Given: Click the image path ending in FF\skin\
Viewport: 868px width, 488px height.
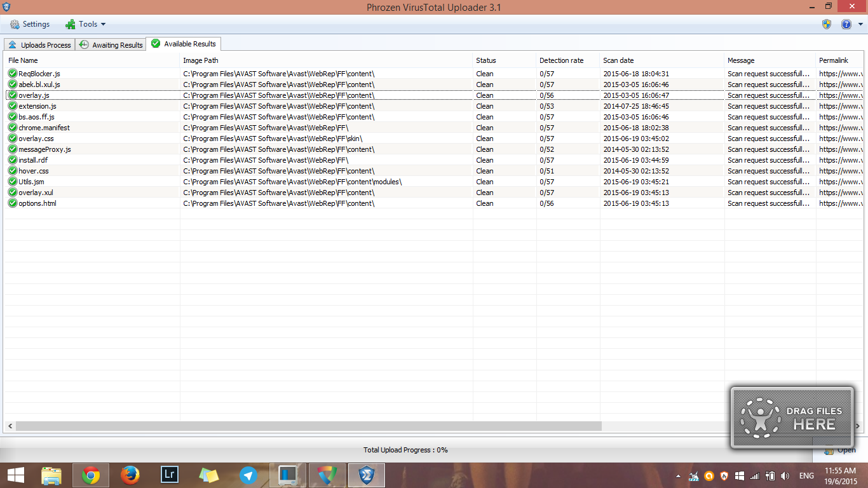Looking at the screenshot, I should [273, 139].
